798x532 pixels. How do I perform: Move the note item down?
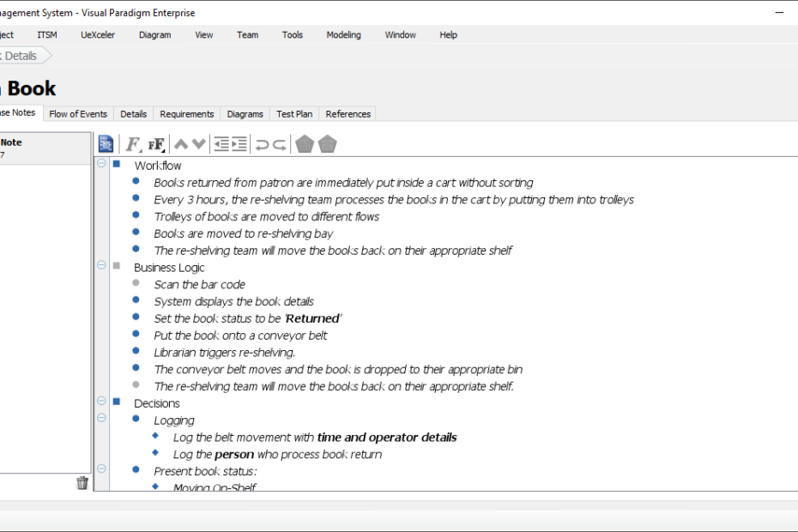point(198,144)
